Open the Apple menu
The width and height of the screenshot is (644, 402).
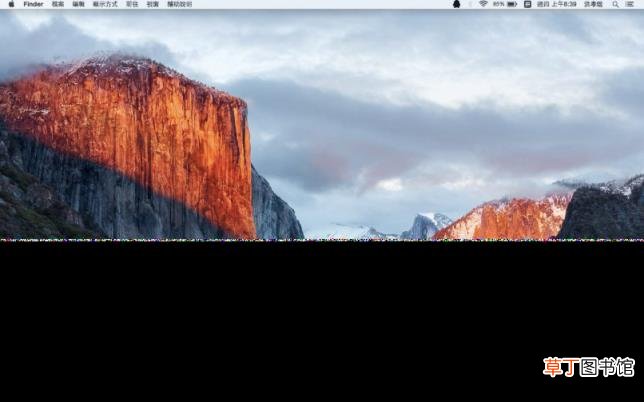[11, 4]
